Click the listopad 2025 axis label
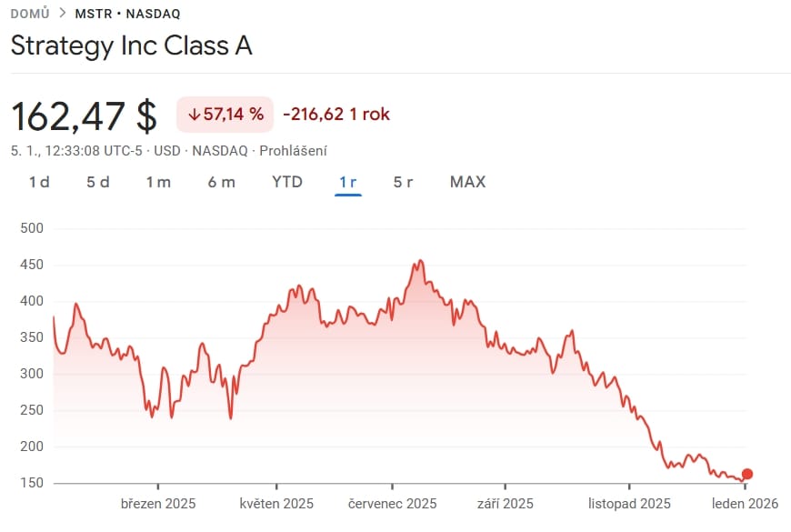 pyautogui.click(x=629, y=503)
